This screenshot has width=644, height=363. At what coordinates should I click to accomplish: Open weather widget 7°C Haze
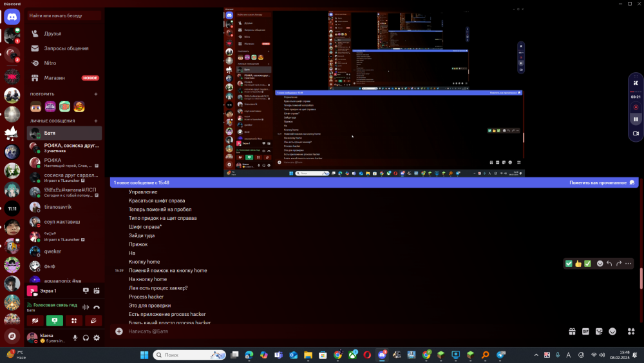click(x=15, y=355)
